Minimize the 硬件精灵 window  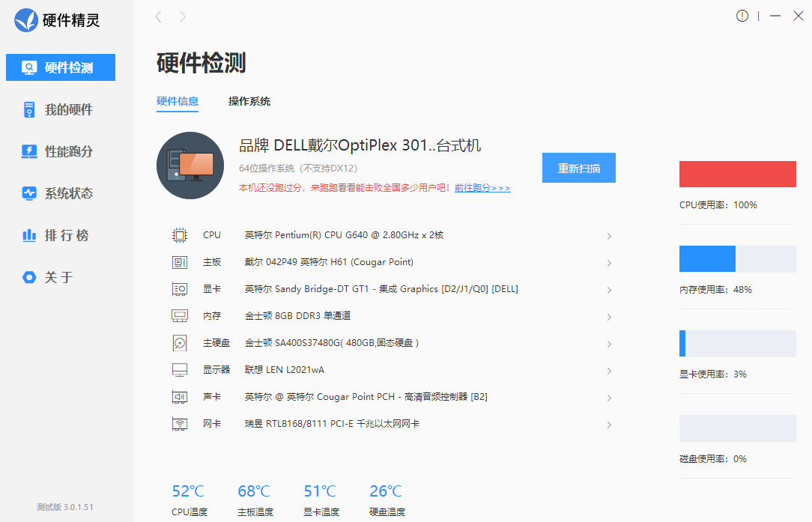click(x=775, y=16)
